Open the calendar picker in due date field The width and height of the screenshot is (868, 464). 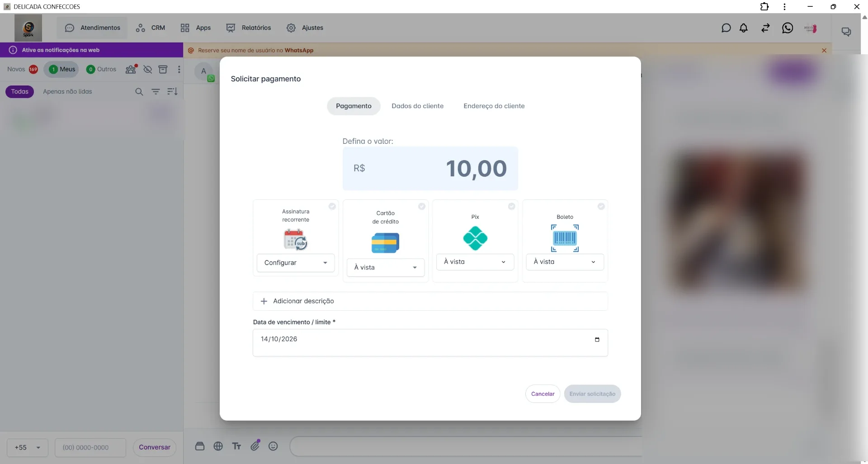(x=597, y=340)
